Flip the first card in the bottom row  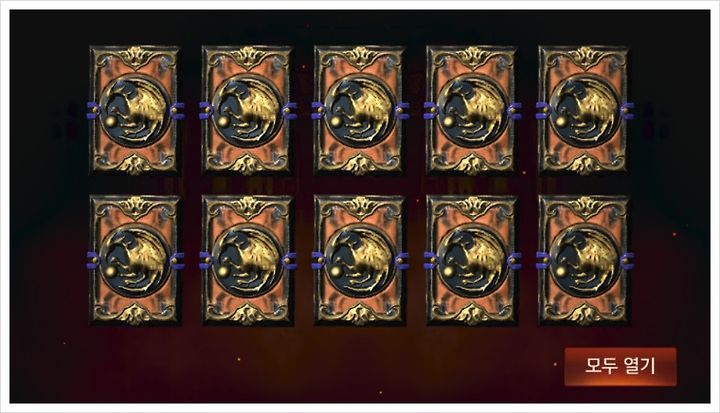[x=135, y=260]
